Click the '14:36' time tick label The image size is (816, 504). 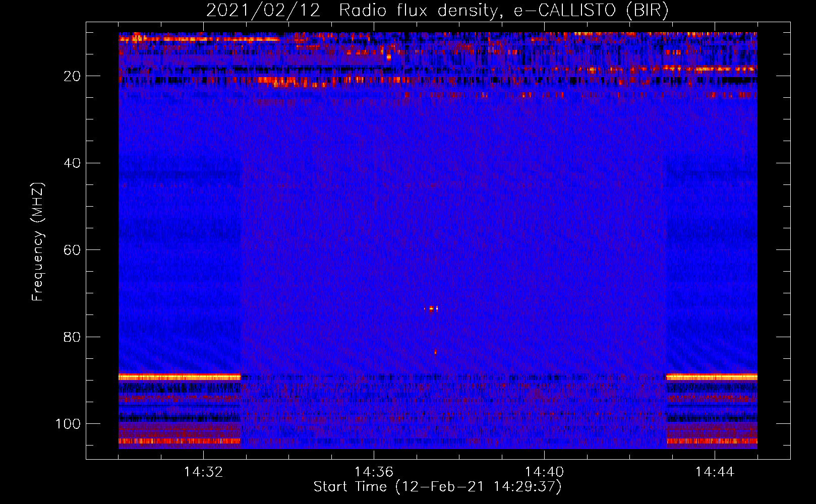(x=374, y=472)
